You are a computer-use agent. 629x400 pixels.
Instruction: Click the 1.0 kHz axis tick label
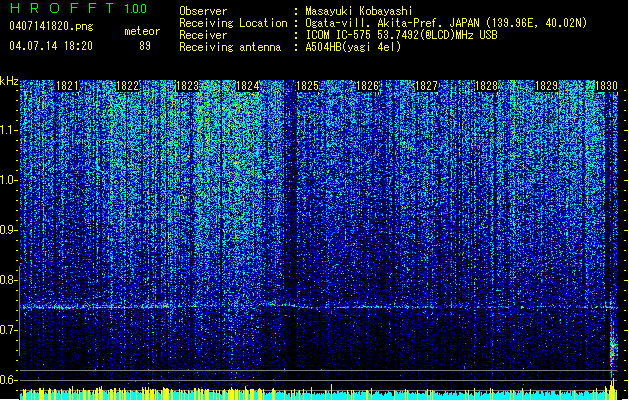(x=9, y=180)
